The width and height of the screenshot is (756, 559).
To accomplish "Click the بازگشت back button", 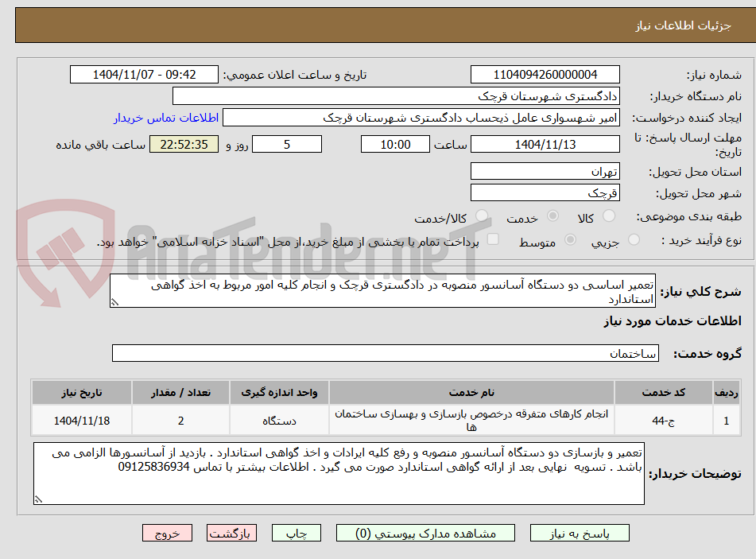I will tap(231, 534).
